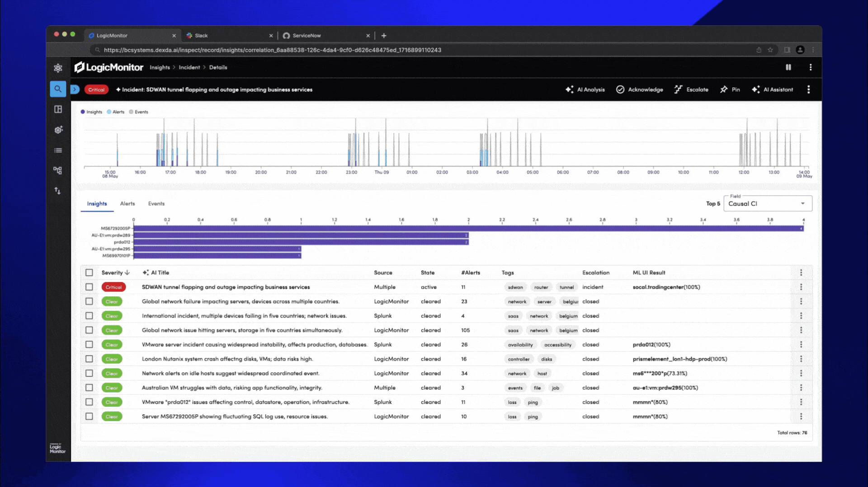Click the search icon in left sidebar
This screenshot has height=487, width=868.
(x=58, y=89)
